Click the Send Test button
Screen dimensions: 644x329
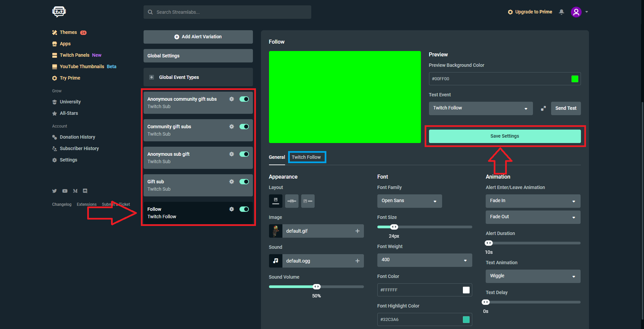[x=566, y=108]
